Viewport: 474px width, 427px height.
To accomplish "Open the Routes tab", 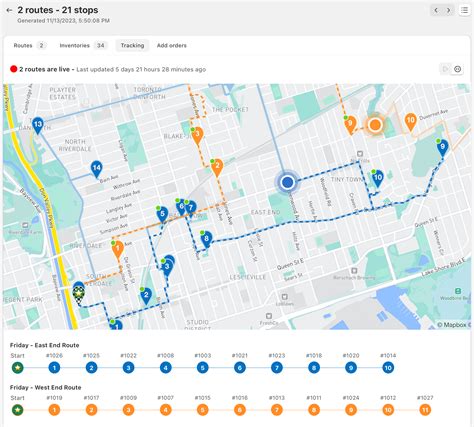I will (29, 45).
